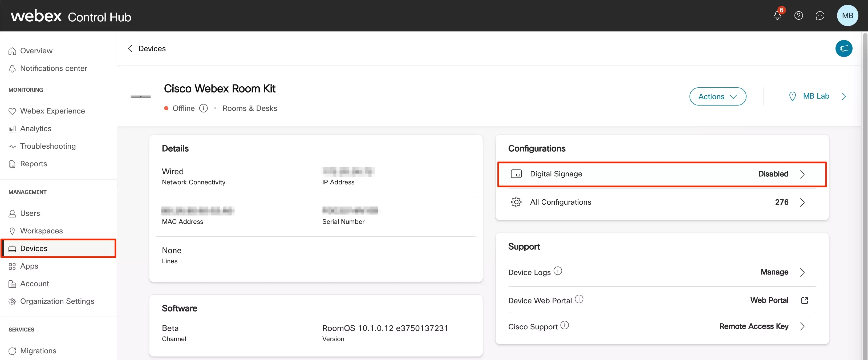Open Organization Settings menu item
The height and width of the screenshot is (360, 868).
[57, 301]
